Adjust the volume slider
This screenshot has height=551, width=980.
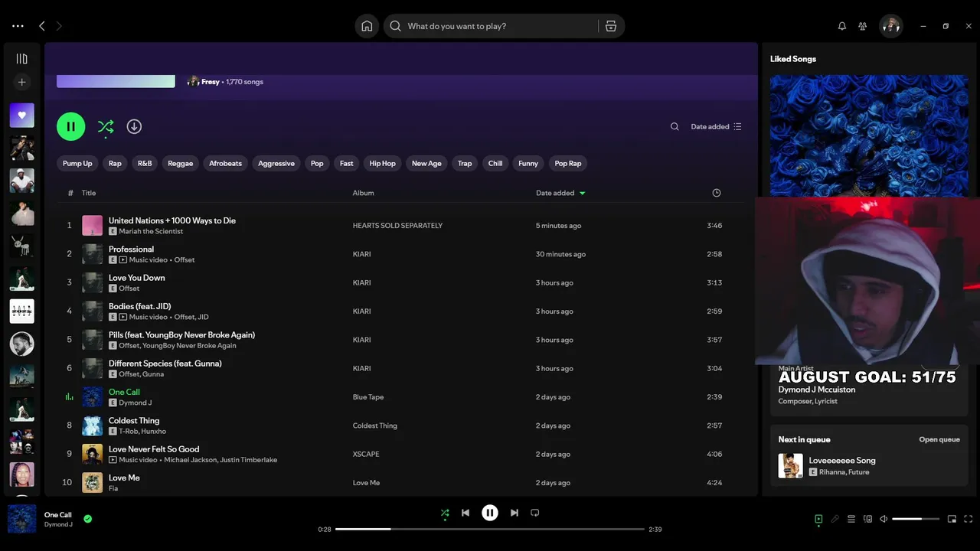point(916,519)
